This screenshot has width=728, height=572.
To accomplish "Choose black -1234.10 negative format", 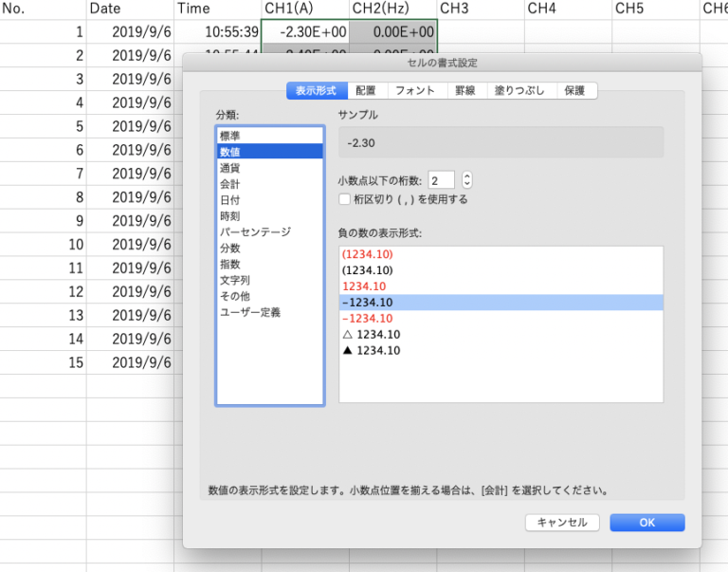I will (500, 303).
